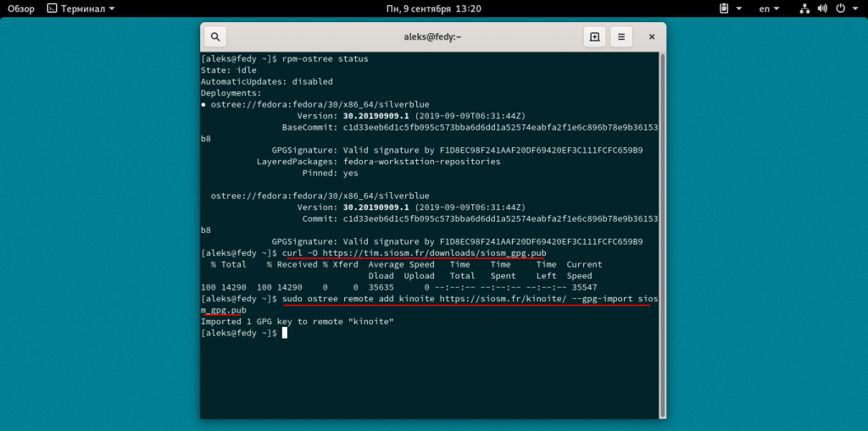
Task: Click the volume speaker icon
Action: pyautogui.click(x=821, y=8)
